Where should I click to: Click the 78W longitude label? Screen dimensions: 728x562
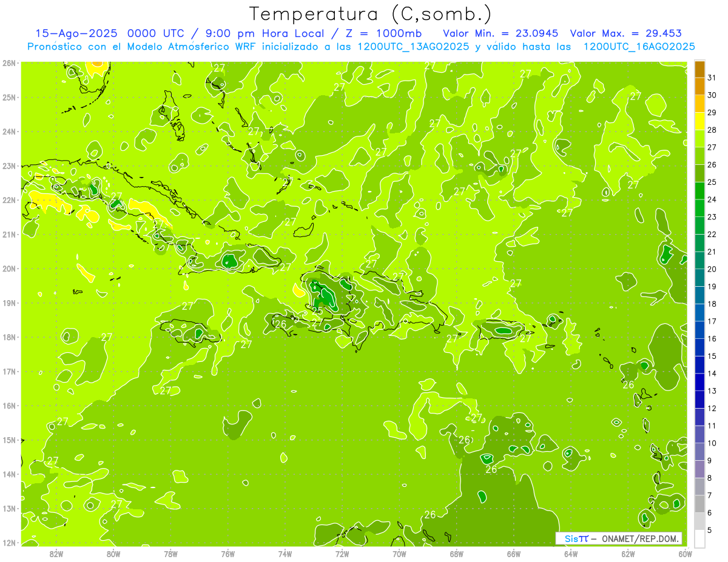click(x=170, y=554)
